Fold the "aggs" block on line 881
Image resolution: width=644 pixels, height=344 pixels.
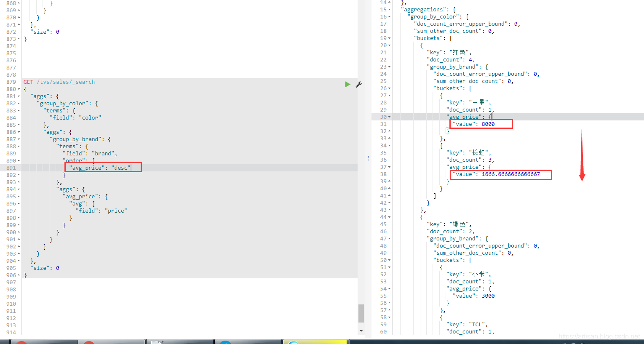pos(19,96)
